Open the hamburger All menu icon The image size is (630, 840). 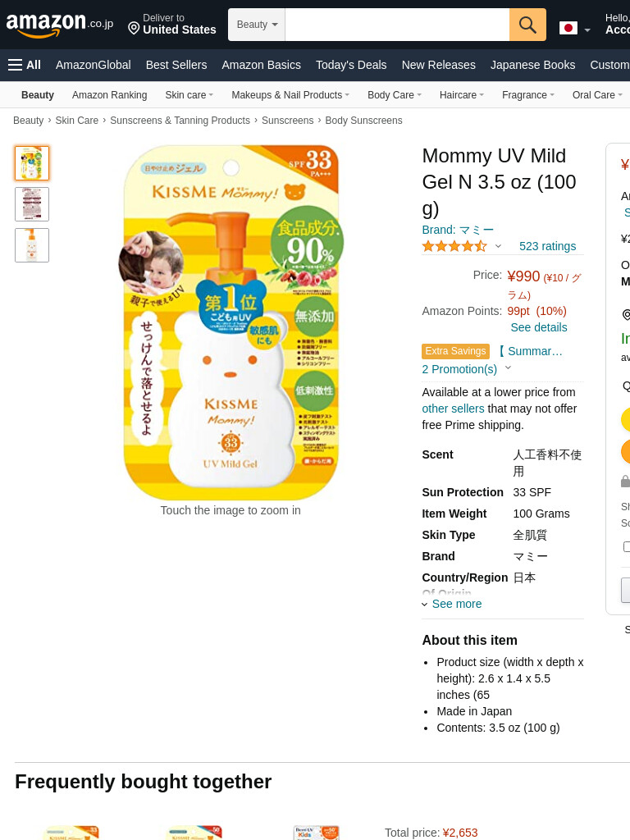tap(15, 65)
